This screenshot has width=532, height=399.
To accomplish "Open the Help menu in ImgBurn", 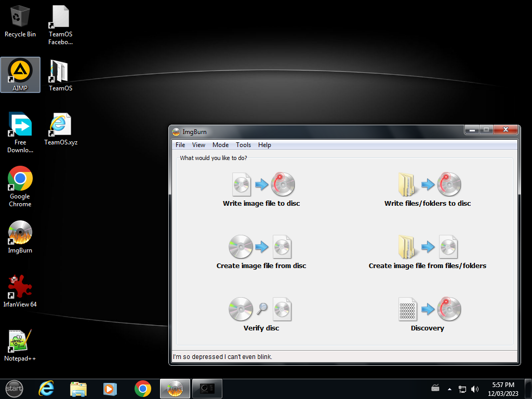I will click(x=264, y=145).
